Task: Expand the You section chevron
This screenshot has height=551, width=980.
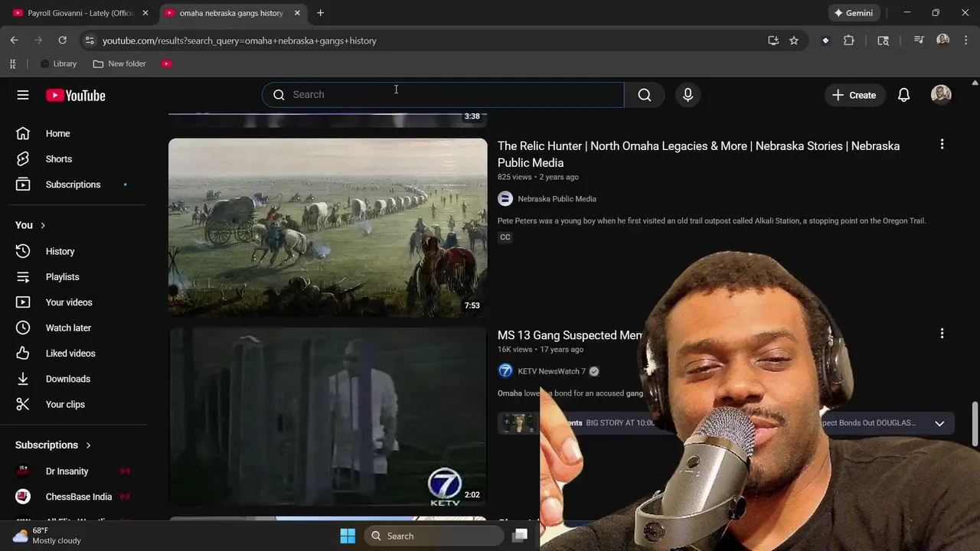Action: click(x=43, y=225)
